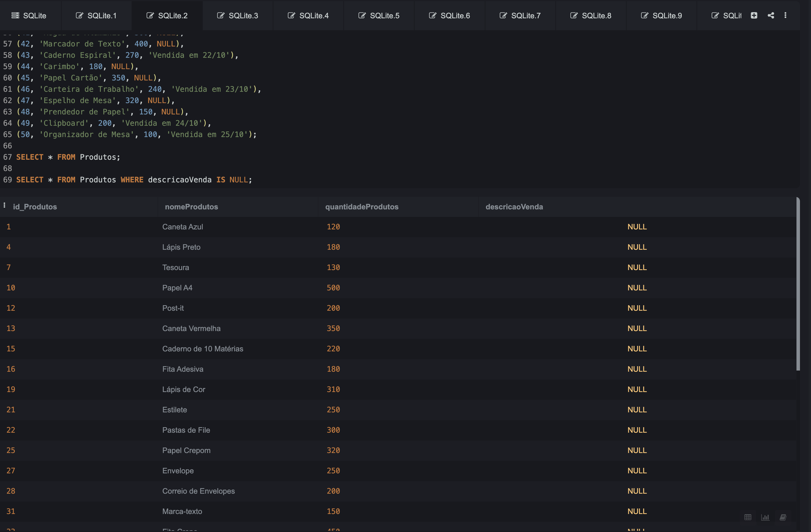Click the edit pencil icon on SQLite.1 tab
This screenshot has height=532, width=811.
(79, 15)
